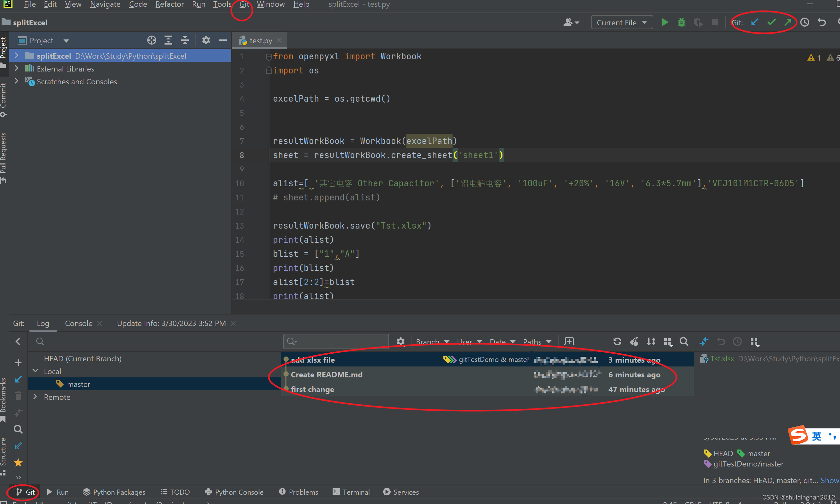Image resolution: width=840 pixels, height=504 pixels.
Task: Click the Git Update Project arrow icon
Action: 755,22
